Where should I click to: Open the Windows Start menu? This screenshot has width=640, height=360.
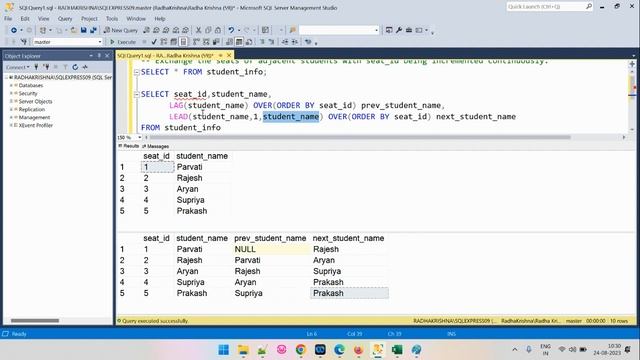pos(224,350)
